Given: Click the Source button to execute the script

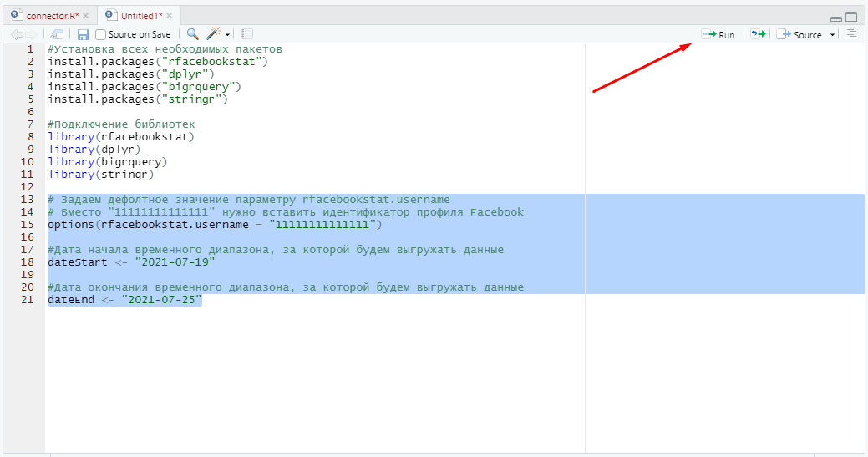Looking at the screenshot, I should point(800,34).
